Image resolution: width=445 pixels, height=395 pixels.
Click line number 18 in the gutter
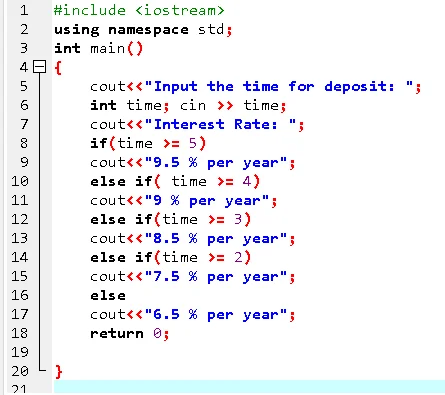[20, 334]
